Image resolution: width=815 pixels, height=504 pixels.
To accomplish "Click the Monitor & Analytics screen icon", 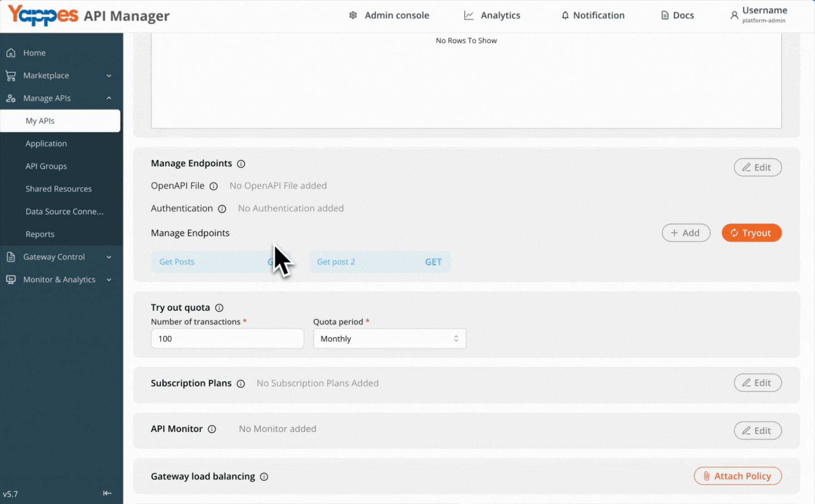I will pyautogui.click(x=11, y=279).
